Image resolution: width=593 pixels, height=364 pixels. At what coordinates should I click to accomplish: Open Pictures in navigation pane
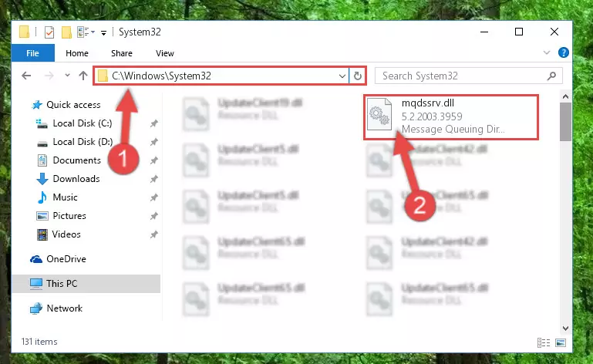[69, 216]
